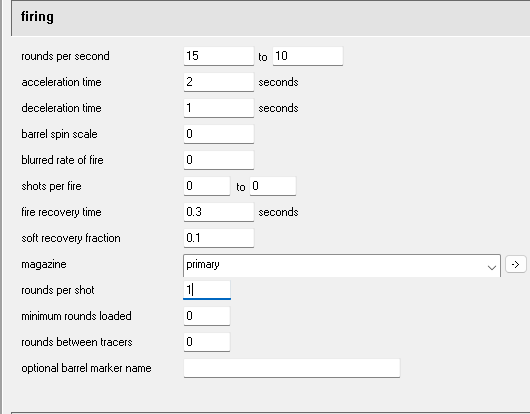The height and width of the screenshot is (414, 530).
Task: Select the deceleration time field
Action: pos(219,108)
